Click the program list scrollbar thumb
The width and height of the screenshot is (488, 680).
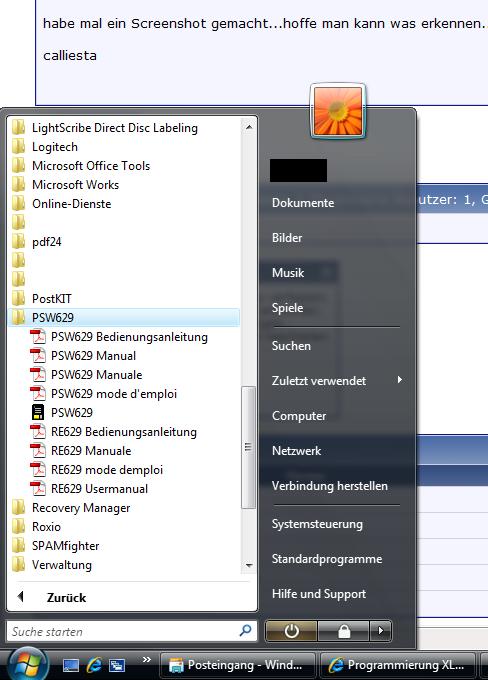(x=248, y=447)
